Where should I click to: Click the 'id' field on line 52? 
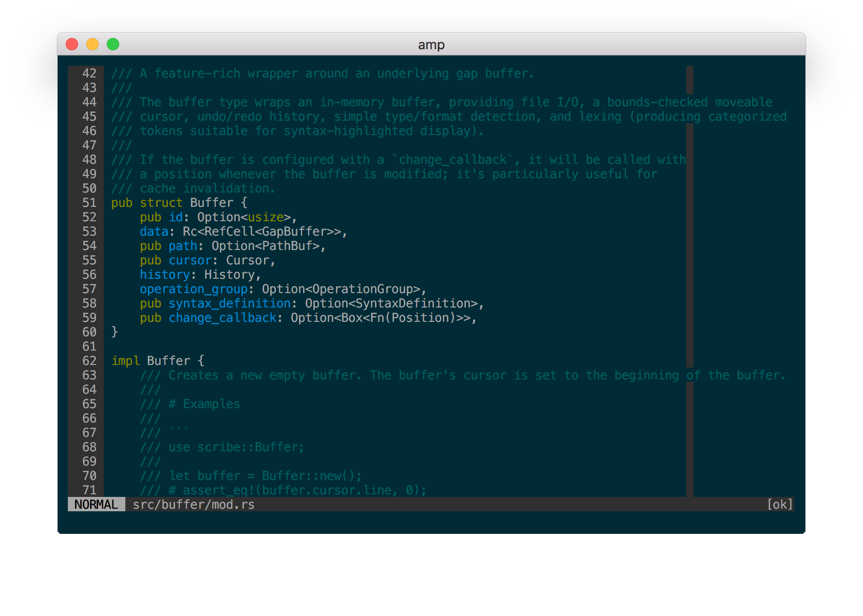(176, 217)
